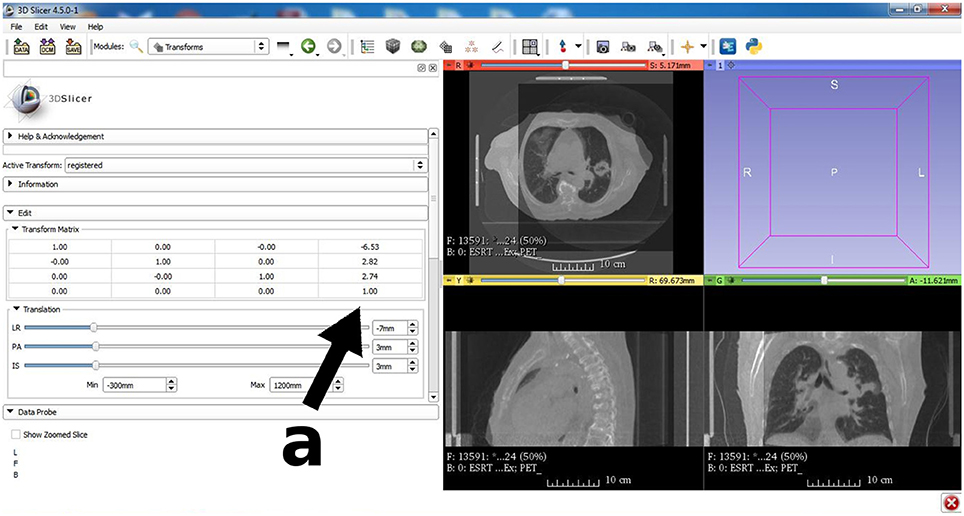Click the 3D view center icon
The image size is (964, 516).
coord(732,65)
